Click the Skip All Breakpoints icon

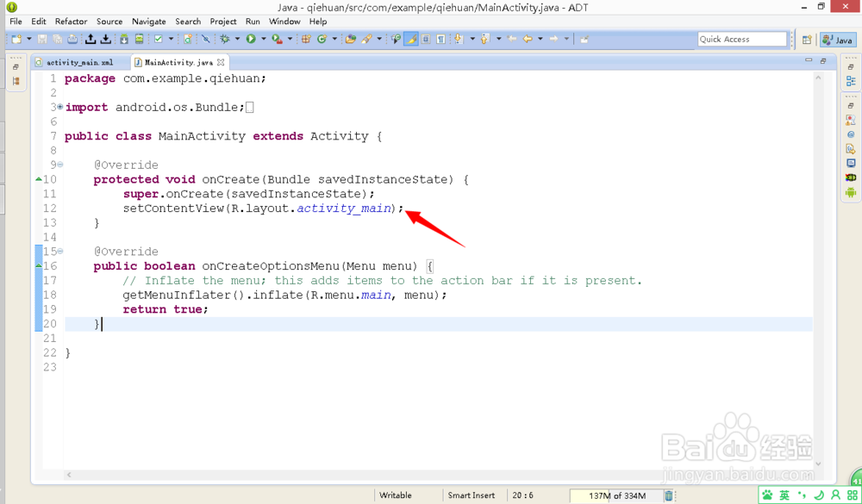(x=206, y=39)
